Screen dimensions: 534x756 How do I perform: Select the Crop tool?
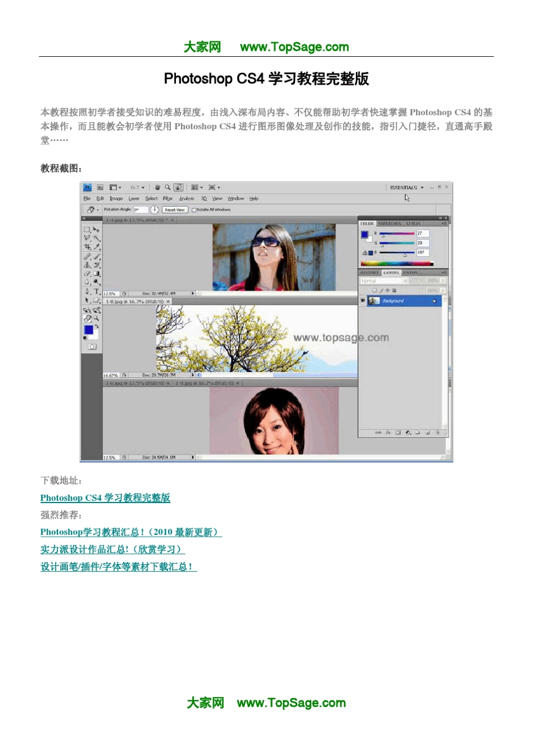point(87,246)
